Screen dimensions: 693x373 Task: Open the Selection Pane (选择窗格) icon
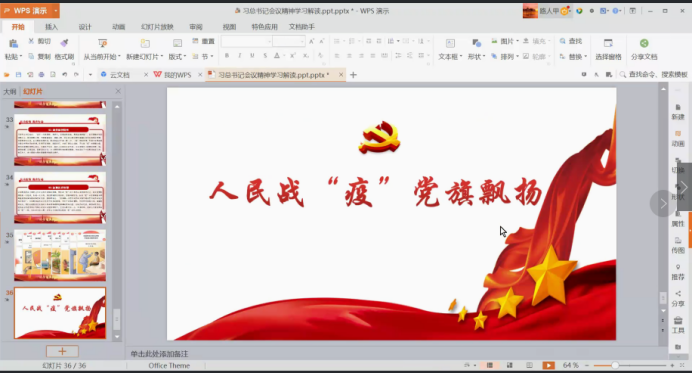(x=608, y=43)
